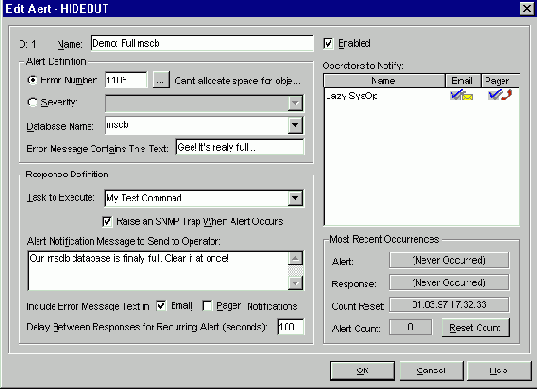Open the error number browse (...) button
Image resolution: width=537 pixels, height=389 pixels.
(x=161, y=80)
